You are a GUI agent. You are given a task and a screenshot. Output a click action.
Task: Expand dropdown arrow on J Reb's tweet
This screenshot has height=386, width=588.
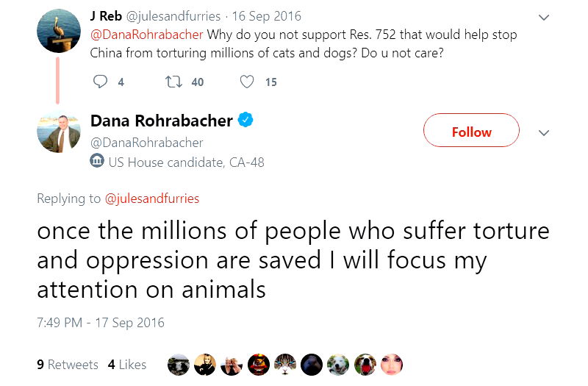(x=544, y=17)
